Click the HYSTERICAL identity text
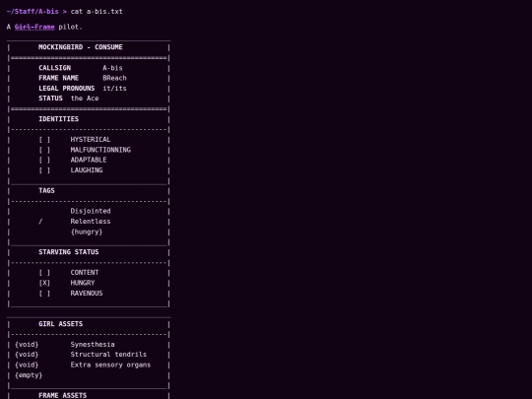Image resolution: width=532 pixels, height=399 pixels. [x=91, y=140]
